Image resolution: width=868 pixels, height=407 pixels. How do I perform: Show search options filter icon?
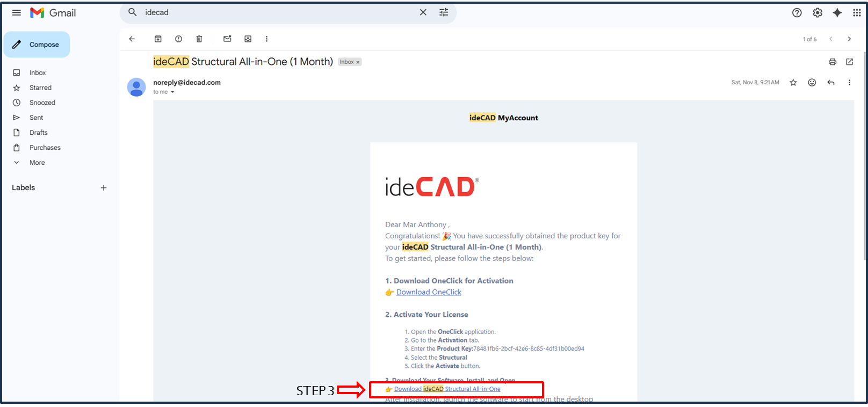click(444, 12)
